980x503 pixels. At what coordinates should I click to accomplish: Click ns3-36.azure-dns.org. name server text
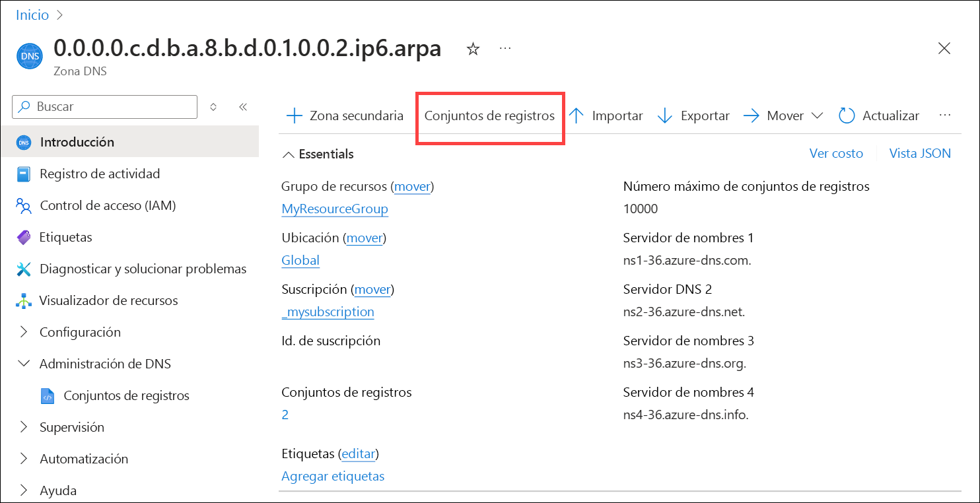click(x=685, y=363)
